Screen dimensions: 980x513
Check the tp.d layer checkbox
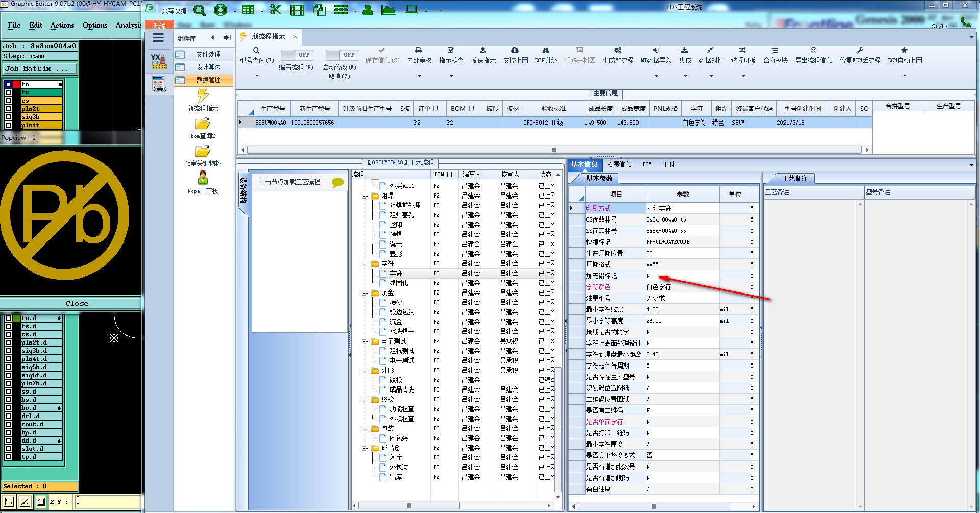(8, 457)
